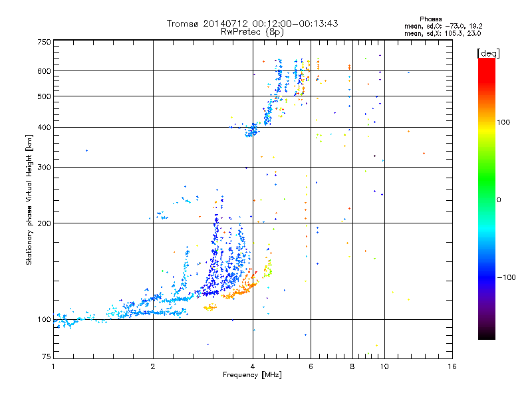Click the x-axis label 'Frequency [MHz]'
532x399 pixels.
252,375
